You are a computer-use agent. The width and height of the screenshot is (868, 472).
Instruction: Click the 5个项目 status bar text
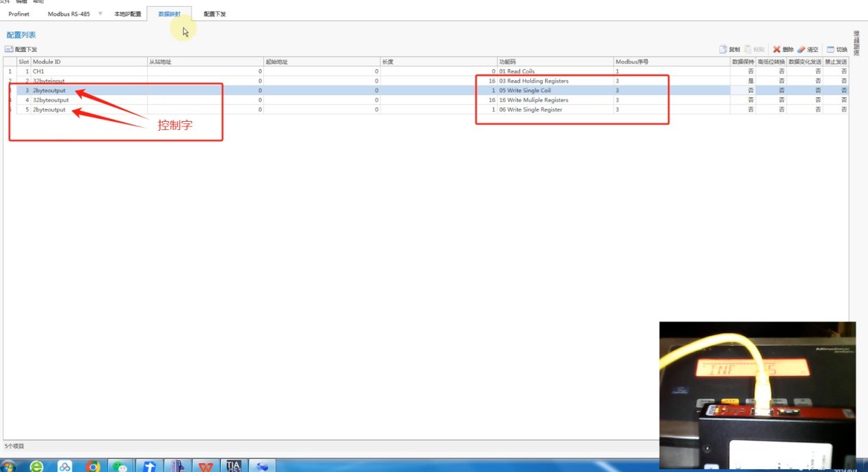14,446
